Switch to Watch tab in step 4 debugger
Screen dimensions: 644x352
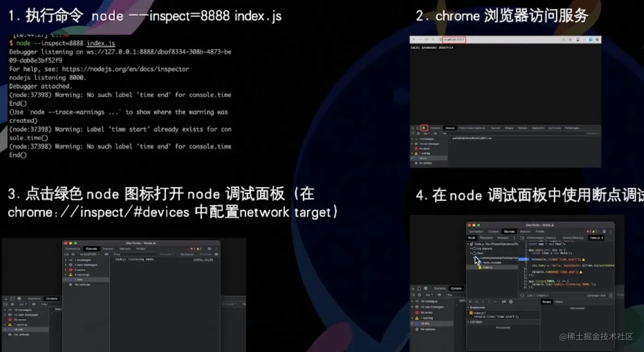pos(559,302)
